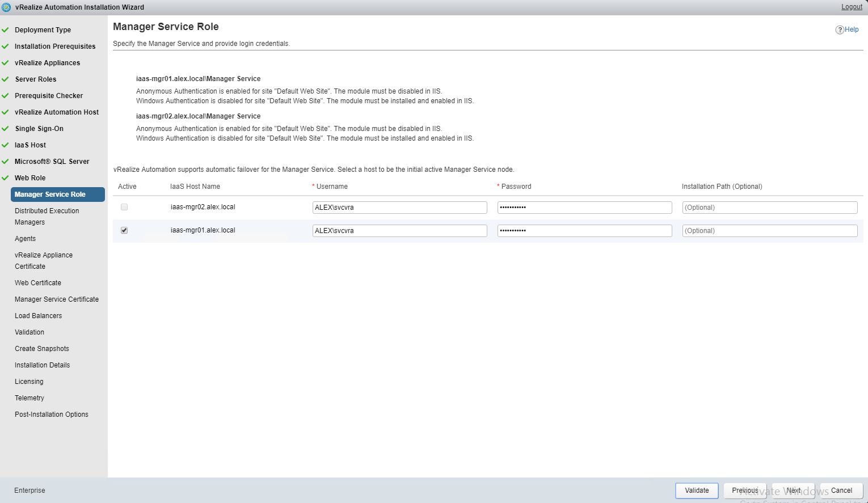This screenshot has width=868, height=503.
Task: Jump to Post-Installation Options step
Action: [x=52, y=415]
